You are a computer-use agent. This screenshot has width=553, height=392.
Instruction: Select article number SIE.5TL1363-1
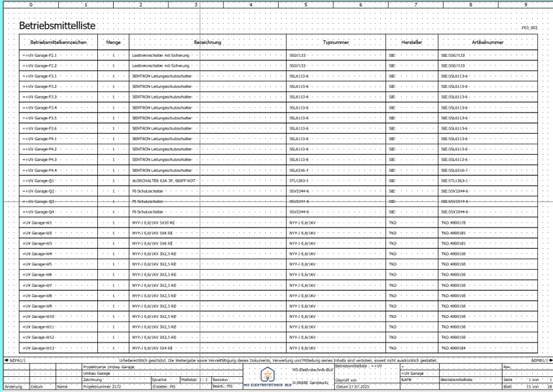tap(454, 181)
